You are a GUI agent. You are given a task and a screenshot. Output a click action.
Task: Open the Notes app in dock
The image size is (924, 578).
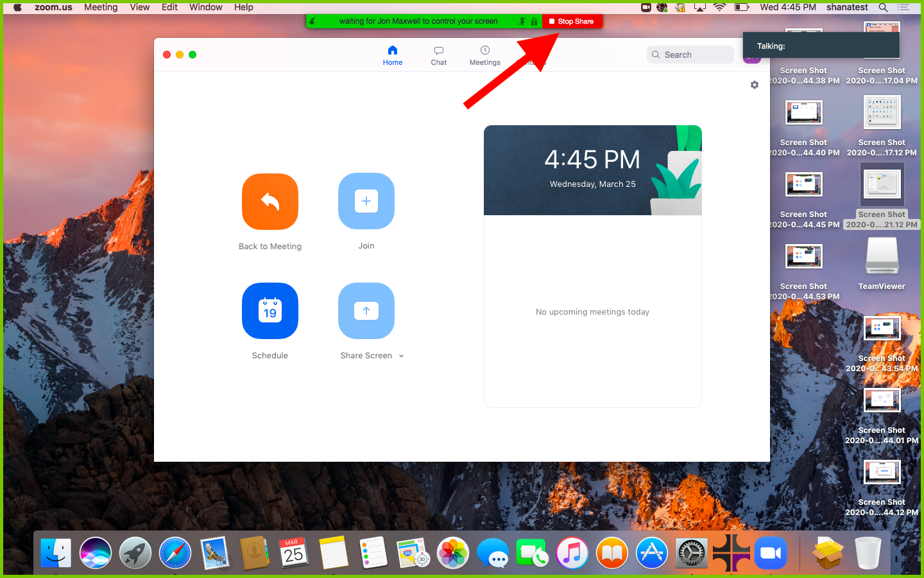[334, 553]
